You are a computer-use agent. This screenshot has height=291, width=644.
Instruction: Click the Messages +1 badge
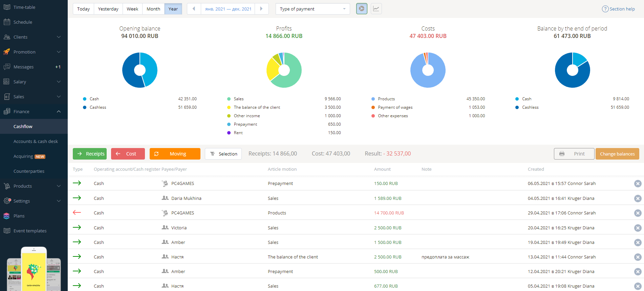[x=58, y=67]
